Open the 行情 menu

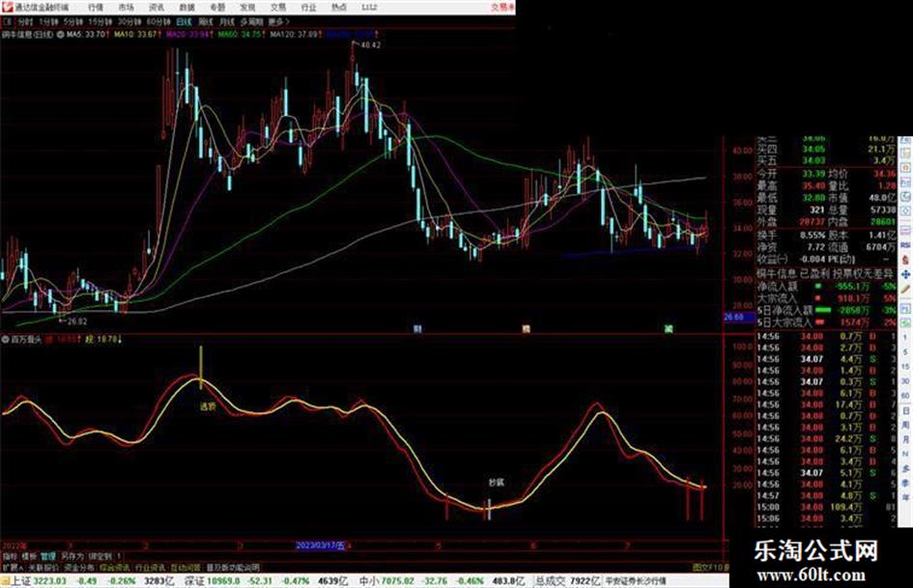coord(96,7)
